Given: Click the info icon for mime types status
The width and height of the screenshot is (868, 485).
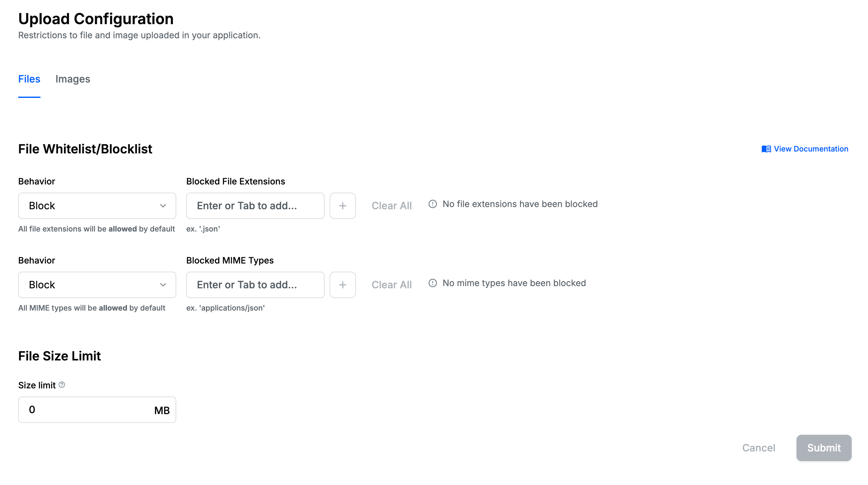Looking at the screenshot, I should 433,283.
